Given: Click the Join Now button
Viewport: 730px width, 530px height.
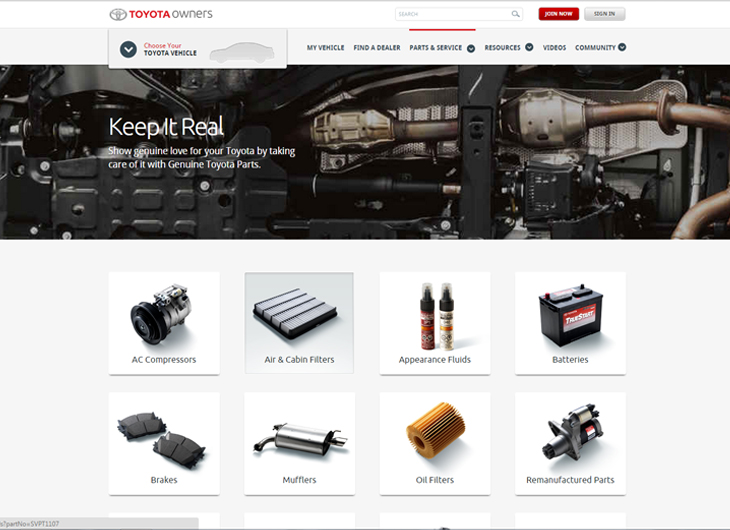Looking at the screenshot, I should [x=559, y=14].
